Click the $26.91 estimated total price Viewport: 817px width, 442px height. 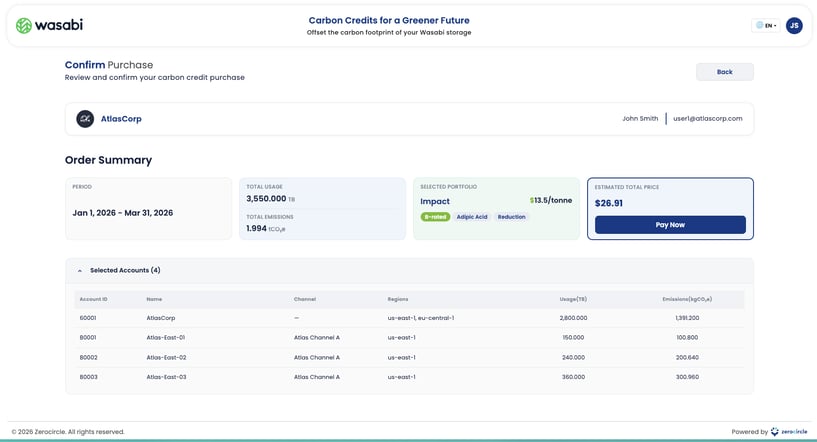click(609, 203)
